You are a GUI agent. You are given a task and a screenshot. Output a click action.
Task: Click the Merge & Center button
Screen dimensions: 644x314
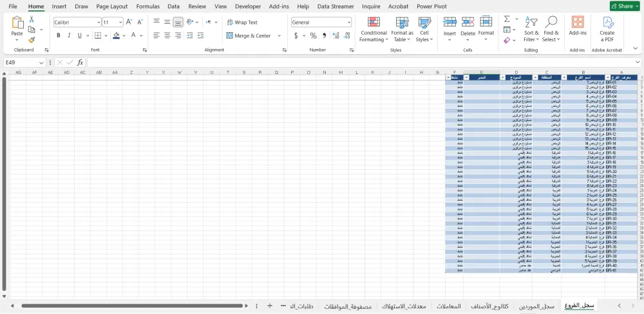[x=249, y=35]
